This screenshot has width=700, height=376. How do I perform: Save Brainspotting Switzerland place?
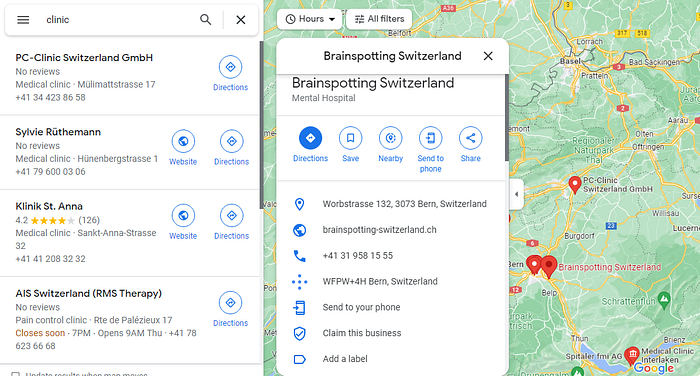[350, 144]
